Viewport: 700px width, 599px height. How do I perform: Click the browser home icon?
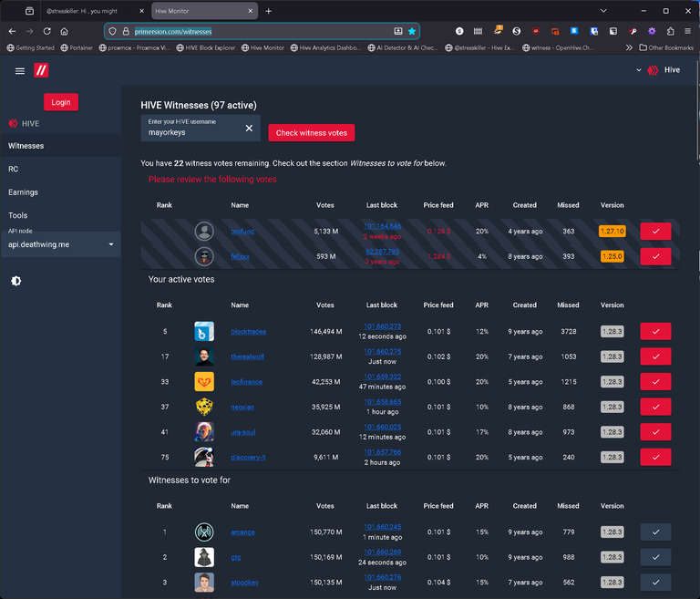coord(64,31)
